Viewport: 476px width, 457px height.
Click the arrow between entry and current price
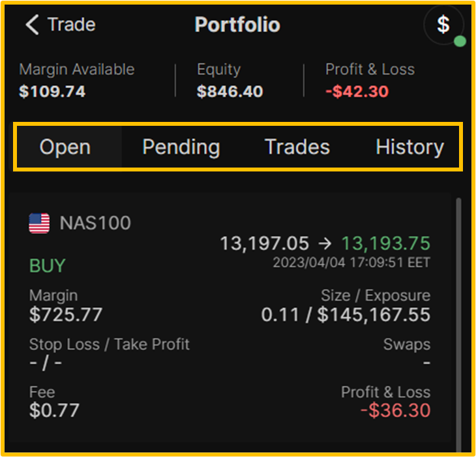coord(325,243)
